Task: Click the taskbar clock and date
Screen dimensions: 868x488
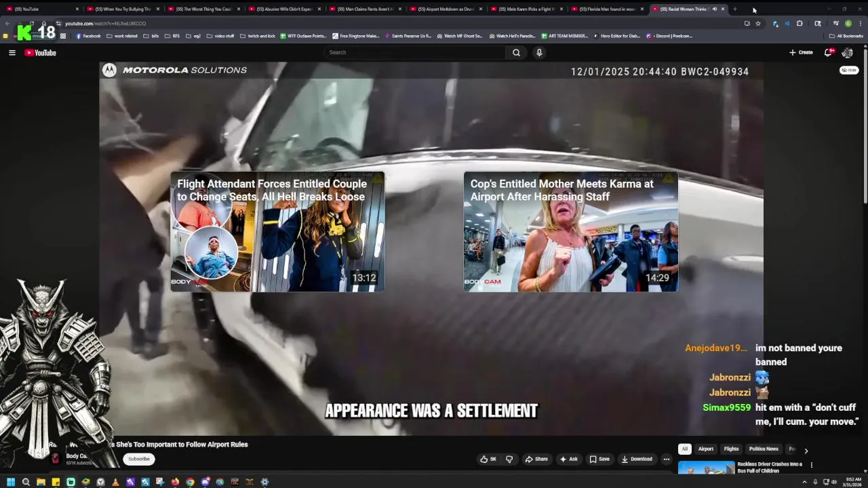Action: tap(851, 482)
